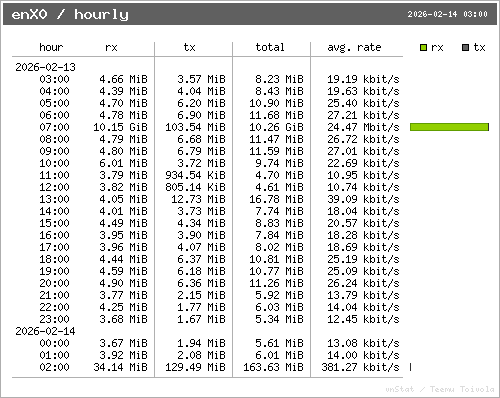Click total value 10.26 GiB

(x=276, y=127)
